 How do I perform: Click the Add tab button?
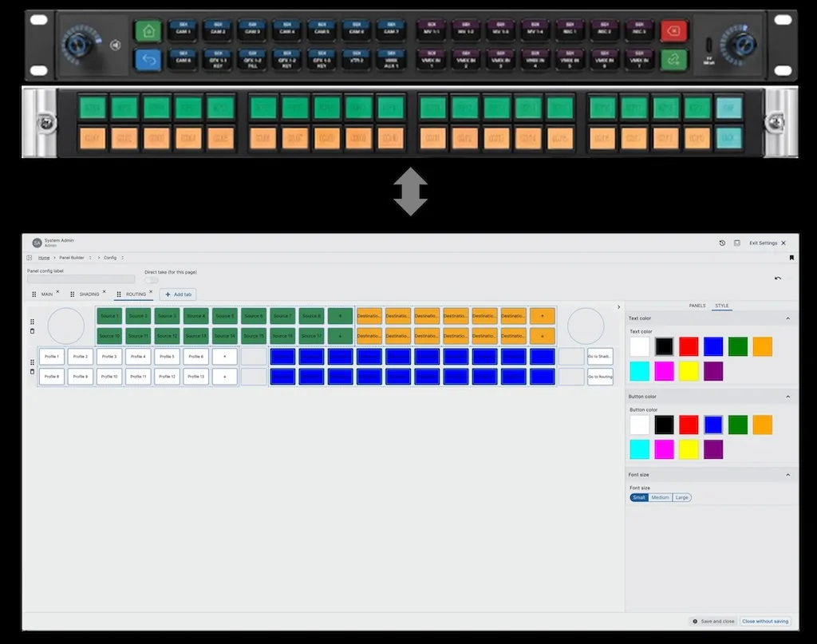coord(178,294)
